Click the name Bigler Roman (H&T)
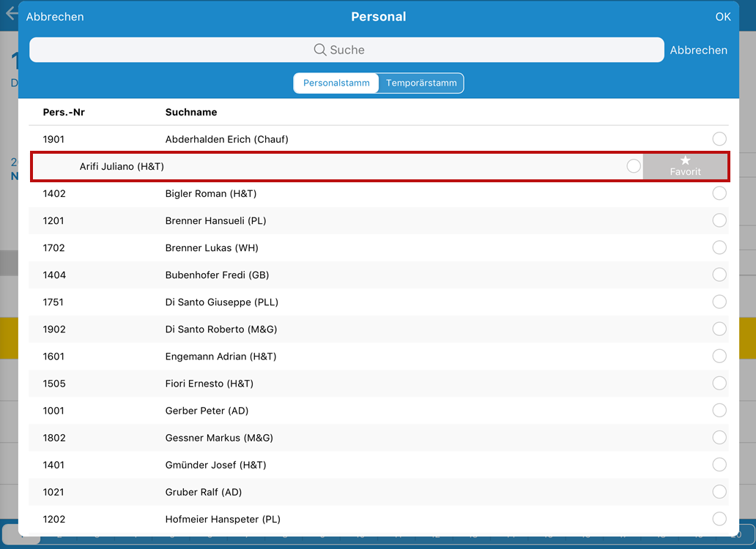 coord(211,193)
